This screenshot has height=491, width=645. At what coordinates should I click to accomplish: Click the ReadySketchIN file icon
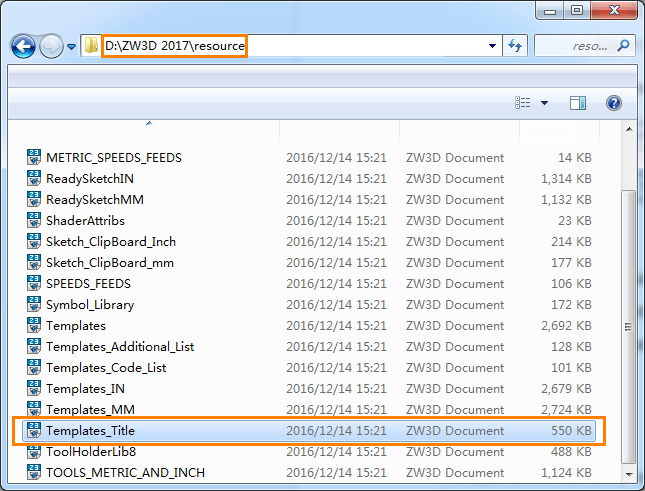pos(34,178)
